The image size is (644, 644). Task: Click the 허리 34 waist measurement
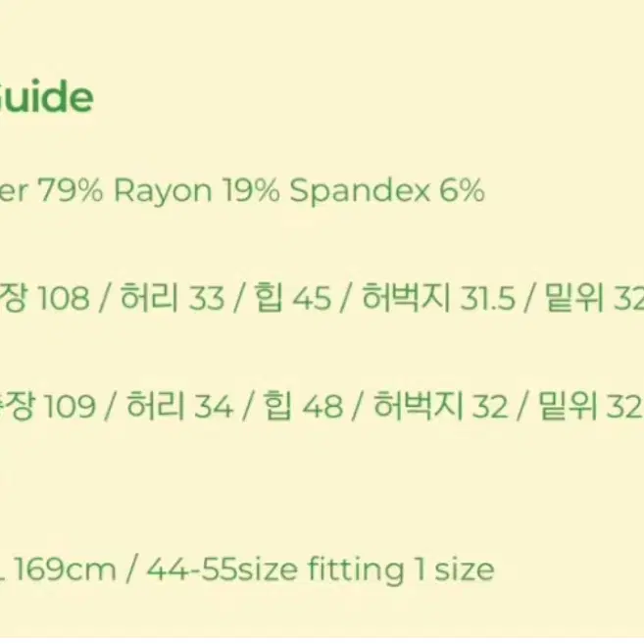tap(180, 406)
